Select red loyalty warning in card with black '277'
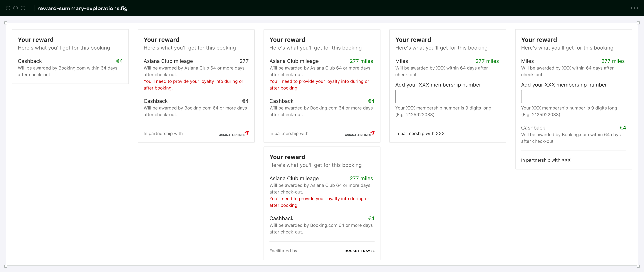 [x=193, y=85]
